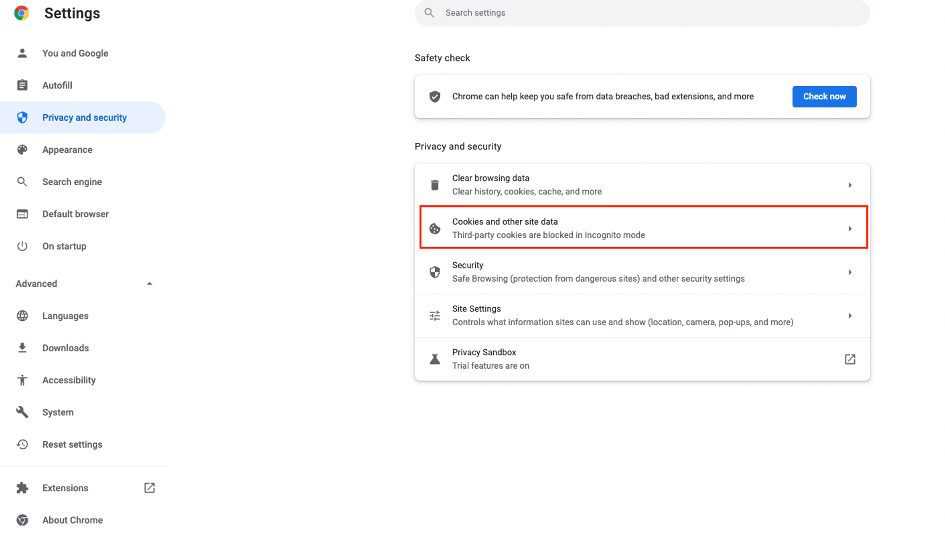Click the person icon for You and Google
This screenshot has height=560, width=945.
(x=22, y=53)
